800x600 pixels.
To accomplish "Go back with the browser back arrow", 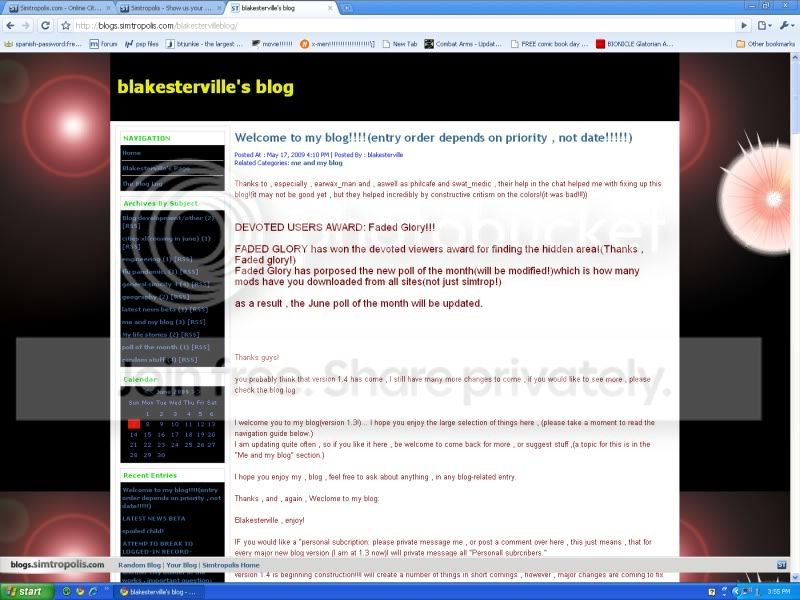I will [x=11, y=26].
